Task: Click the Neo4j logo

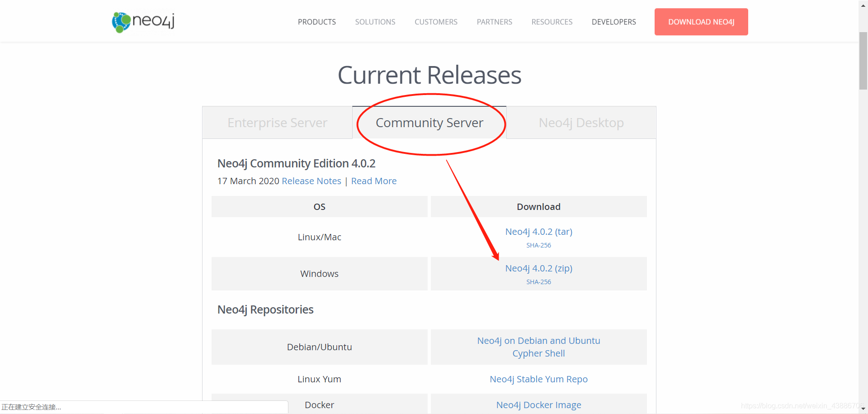Action: coord(143,21)
